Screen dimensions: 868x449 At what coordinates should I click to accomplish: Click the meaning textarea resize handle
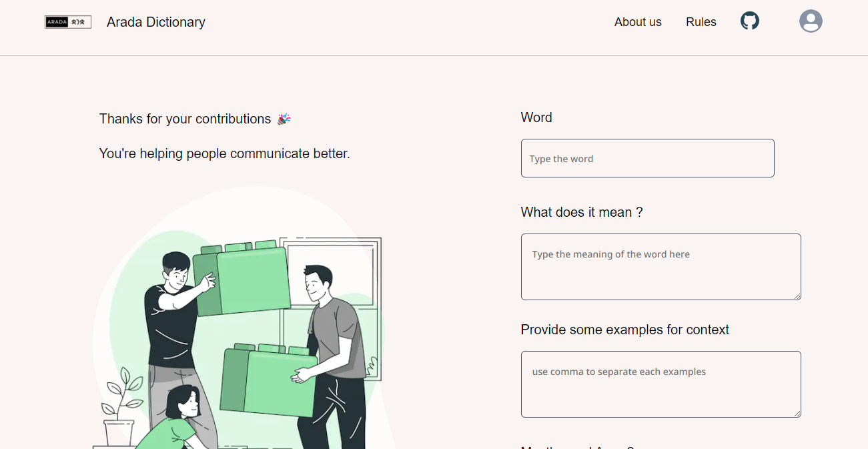pos(797,296)
